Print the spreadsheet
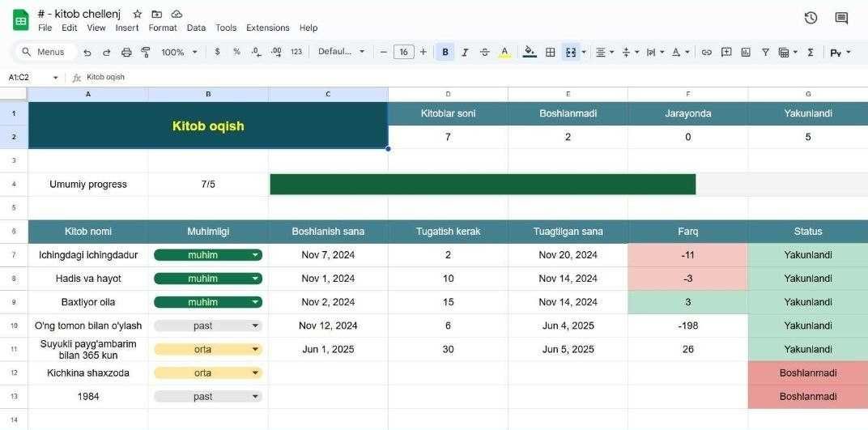Image resolution: width=868 pixels, height=430 pixels. [x=126, y=52]
